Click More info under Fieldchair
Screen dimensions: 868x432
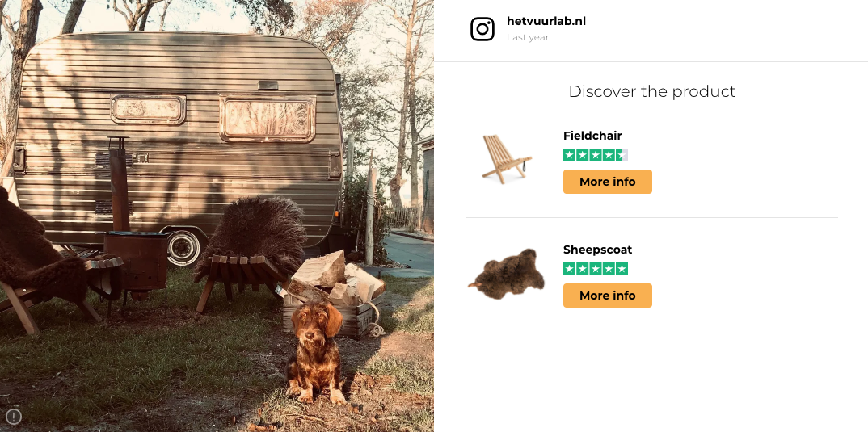(607, 182)
